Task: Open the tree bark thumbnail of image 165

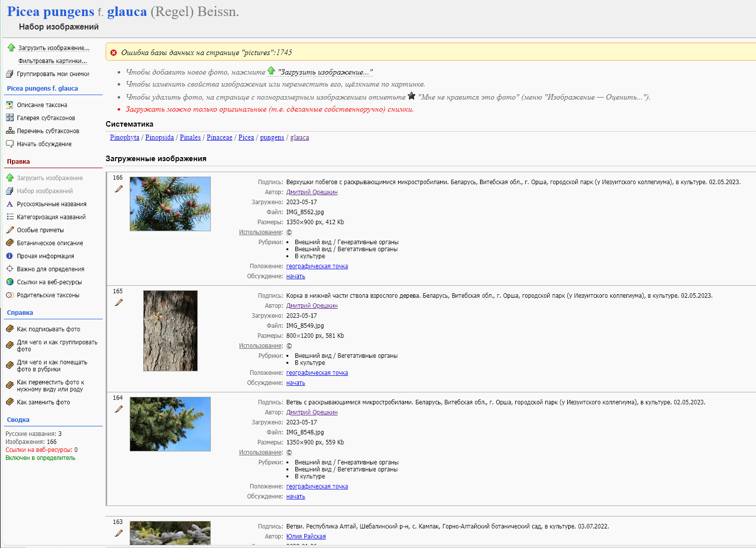Action: [x=170, y=331]
